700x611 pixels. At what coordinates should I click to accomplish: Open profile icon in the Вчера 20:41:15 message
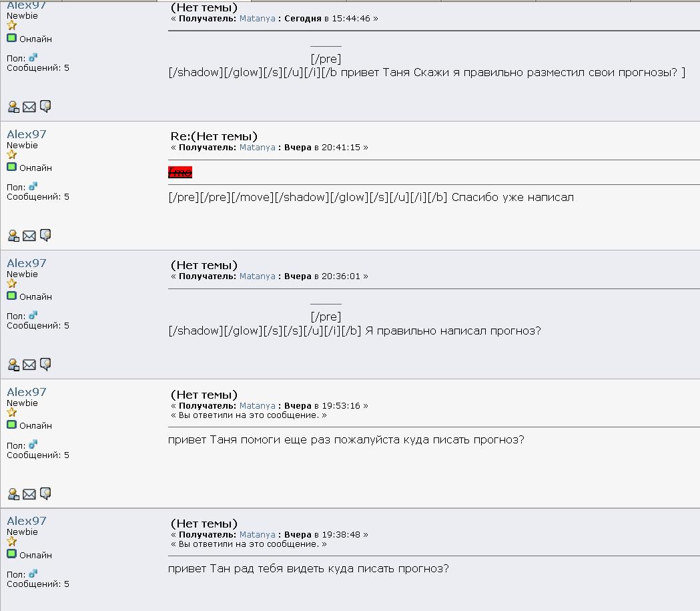[13, 236]
